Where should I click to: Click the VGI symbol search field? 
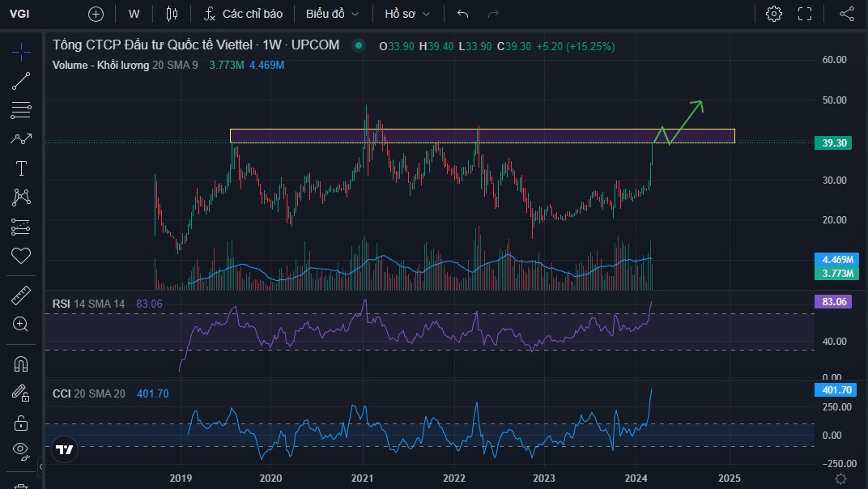point(20,14)
